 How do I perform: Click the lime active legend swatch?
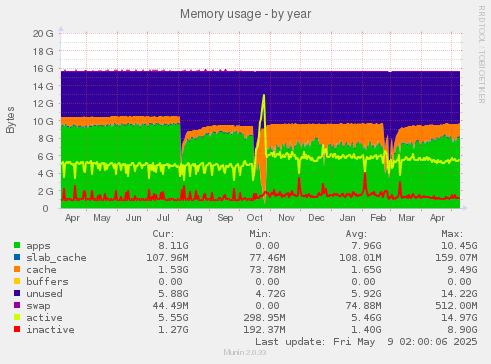tap(17, 317)
